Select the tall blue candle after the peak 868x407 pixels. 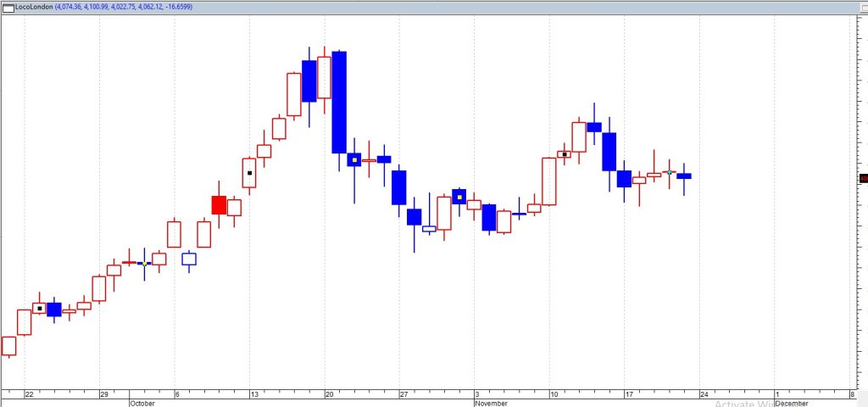[339, 102]
